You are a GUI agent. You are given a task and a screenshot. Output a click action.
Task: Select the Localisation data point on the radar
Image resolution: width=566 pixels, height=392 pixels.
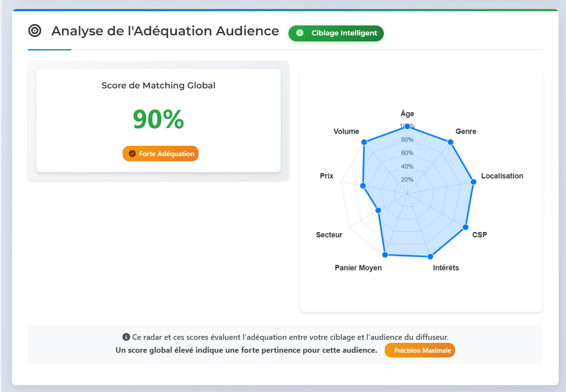(x=473, y=182)
